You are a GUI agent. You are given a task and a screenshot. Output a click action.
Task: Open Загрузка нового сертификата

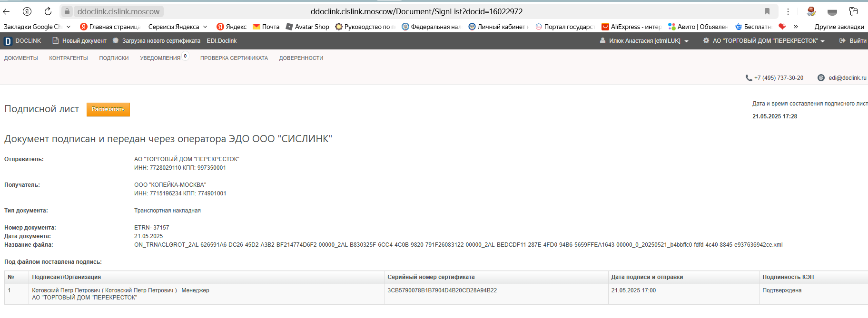point(161,41)
